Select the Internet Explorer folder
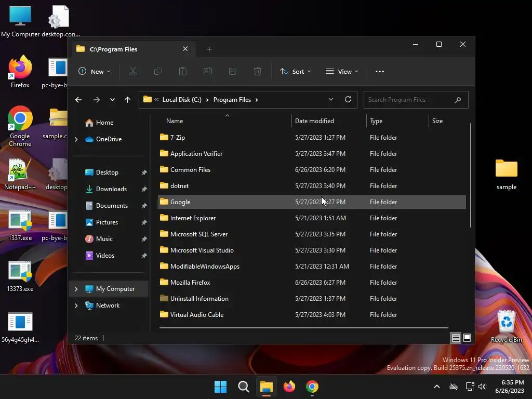The image size is (532, 399). [x=312, y=218]
